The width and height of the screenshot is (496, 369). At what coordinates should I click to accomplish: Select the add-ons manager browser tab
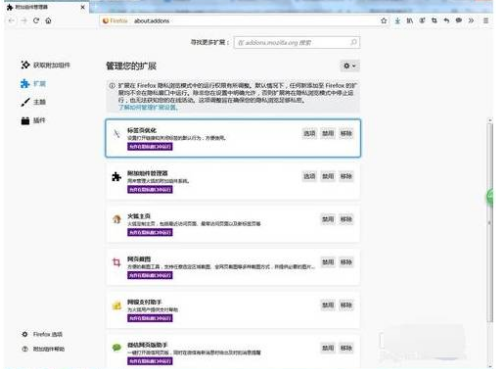pos(46,7)
